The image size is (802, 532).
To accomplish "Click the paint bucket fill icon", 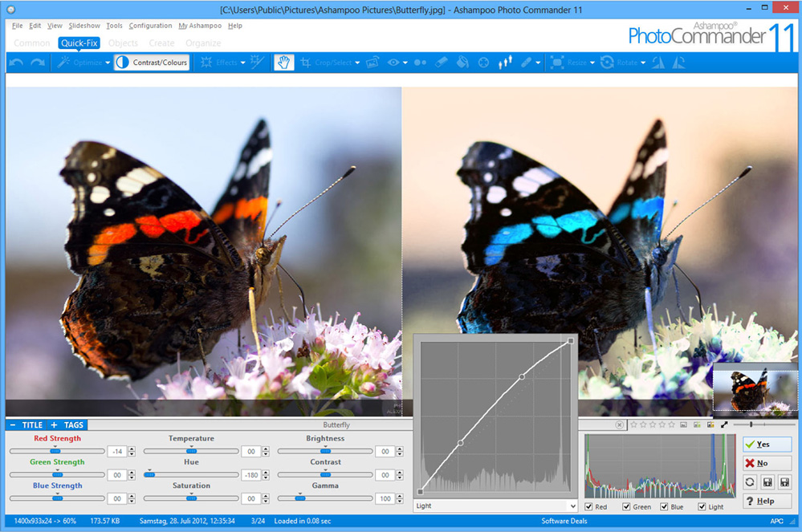I will pyautogui.click(x=462, y=63).
